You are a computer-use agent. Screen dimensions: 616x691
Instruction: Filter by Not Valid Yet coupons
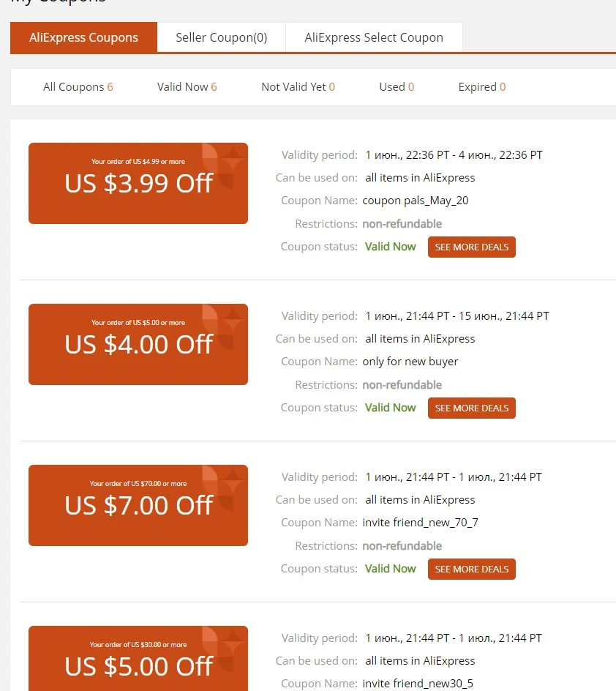pos(298,87)
